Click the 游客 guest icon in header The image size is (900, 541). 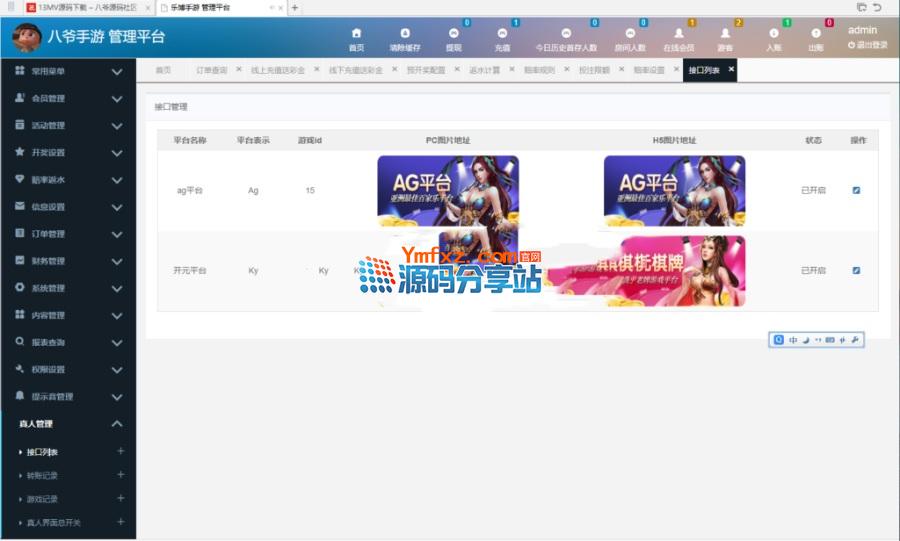tap(725, 34)
